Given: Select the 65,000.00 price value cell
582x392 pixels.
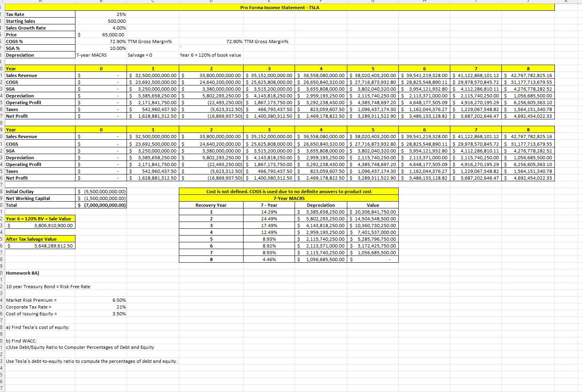Looking at the screenshot, I should [x=101, y=35].
